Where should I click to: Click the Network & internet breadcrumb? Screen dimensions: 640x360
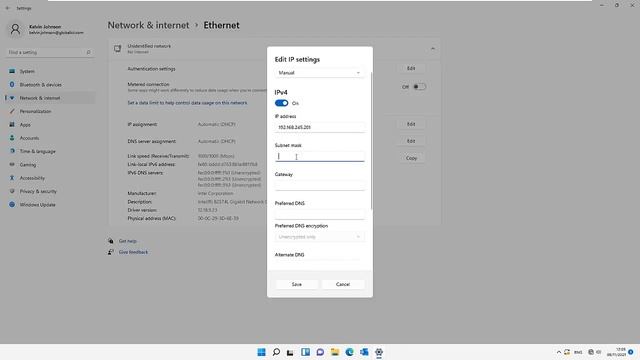(149, 25)
